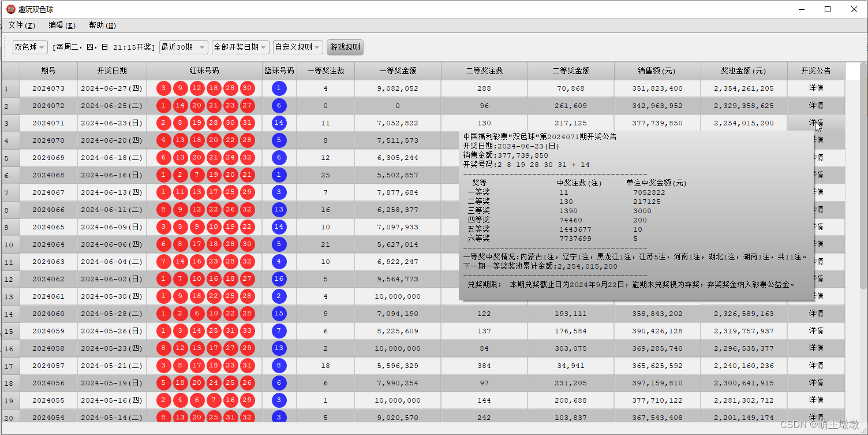This screenshot has width=868, height=435.
Task: Click red ball 24 in row 2024069
Action: [x=230, y=158]
